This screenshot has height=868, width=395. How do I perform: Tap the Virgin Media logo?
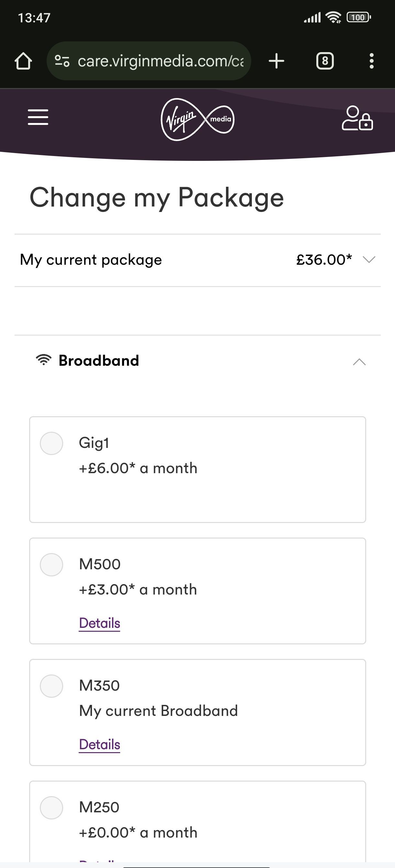(198, 119)
